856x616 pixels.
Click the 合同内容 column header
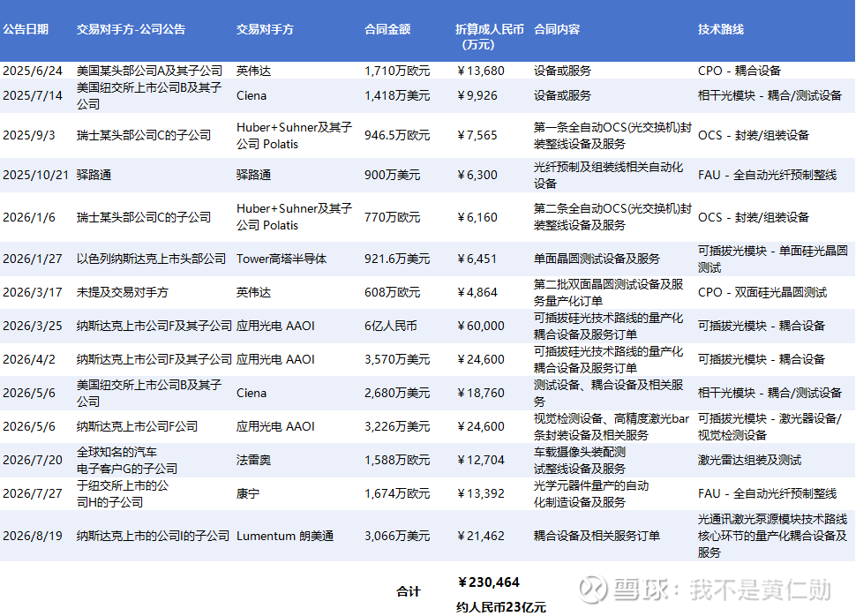click(x=557, y=29)
